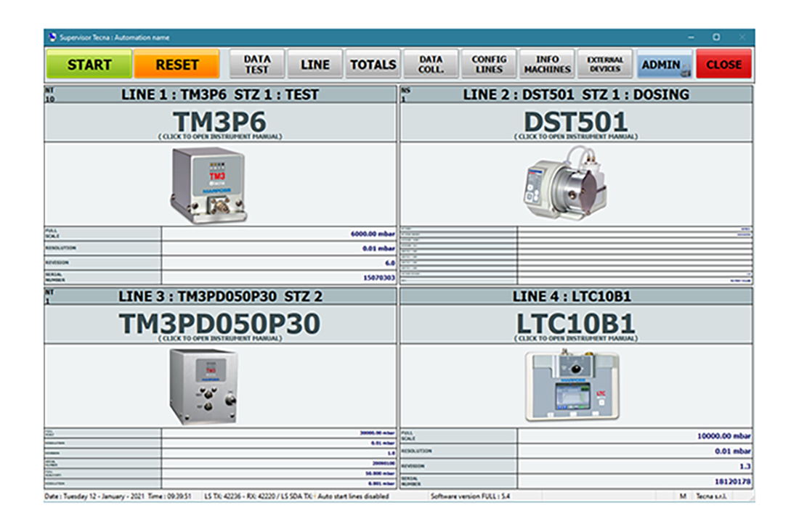Image resolution: width=799 pixels, height=532 pixels.
Task: Click the 10000.00 mbar full scale value
Action: [723, 435]
